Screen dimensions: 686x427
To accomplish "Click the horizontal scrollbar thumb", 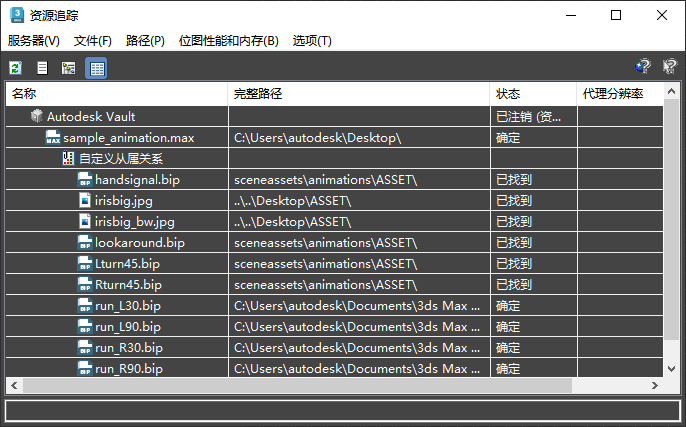I will coord(297,385).
